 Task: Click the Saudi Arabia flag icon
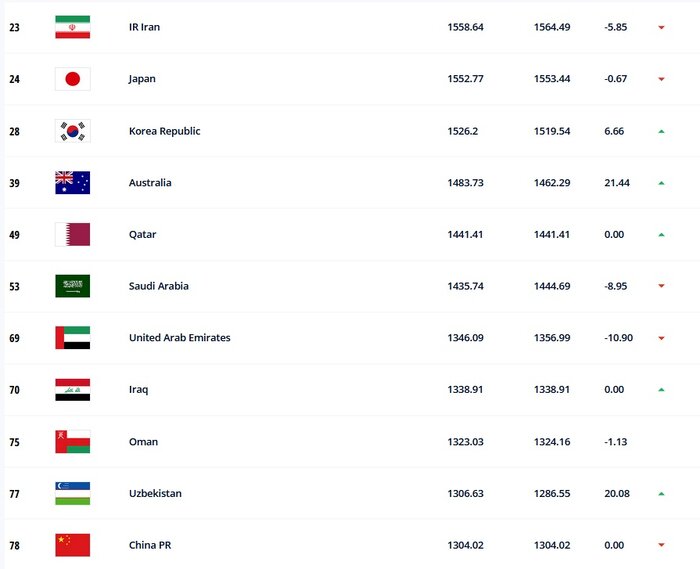pyautogui.click(x=72, y=286)
